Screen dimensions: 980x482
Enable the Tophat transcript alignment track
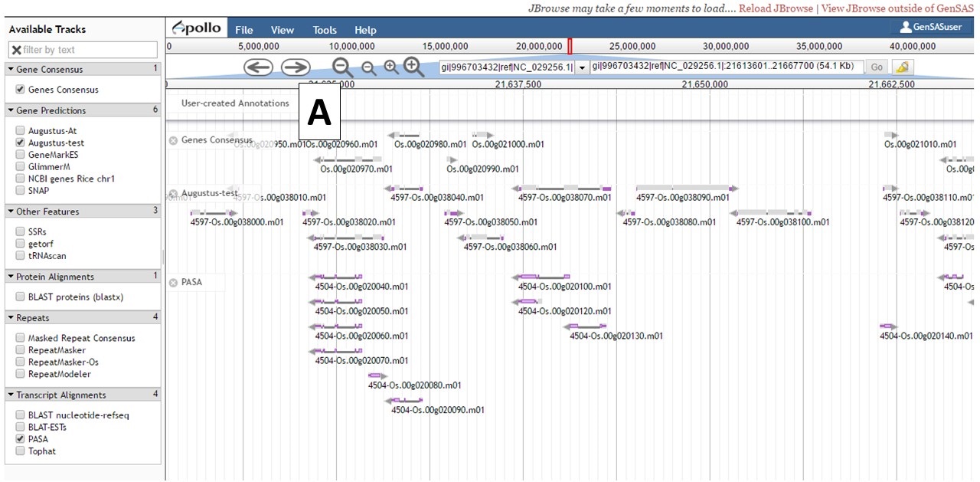[x=20, y=451]
